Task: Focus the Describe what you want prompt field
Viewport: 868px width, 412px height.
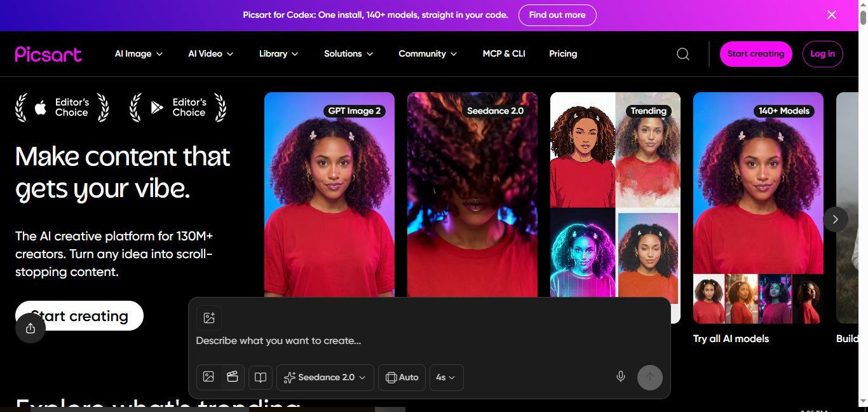Action: 429,341
